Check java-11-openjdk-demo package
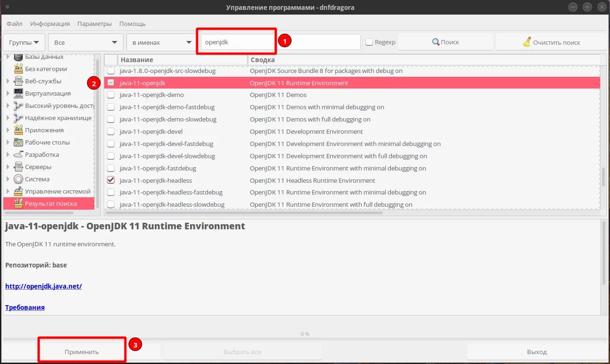 tap(111, 95)
